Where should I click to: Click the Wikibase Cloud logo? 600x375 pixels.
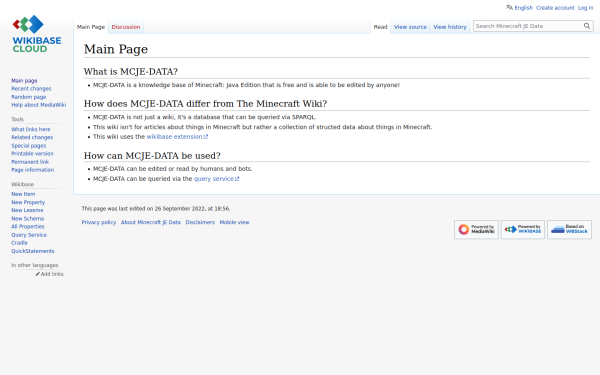click(x=37, y=34)
